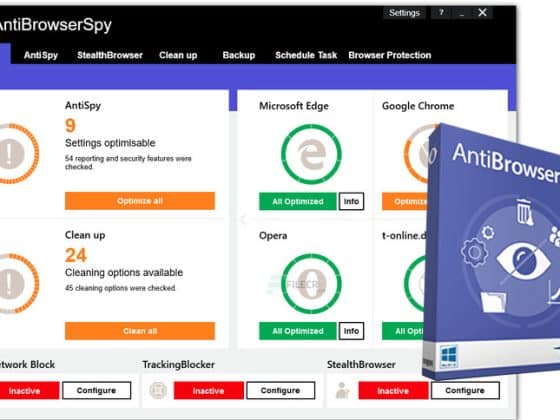Configure the StealthBrowser
Viewport: 560px width, 420px height.
[x=465, y=391]
